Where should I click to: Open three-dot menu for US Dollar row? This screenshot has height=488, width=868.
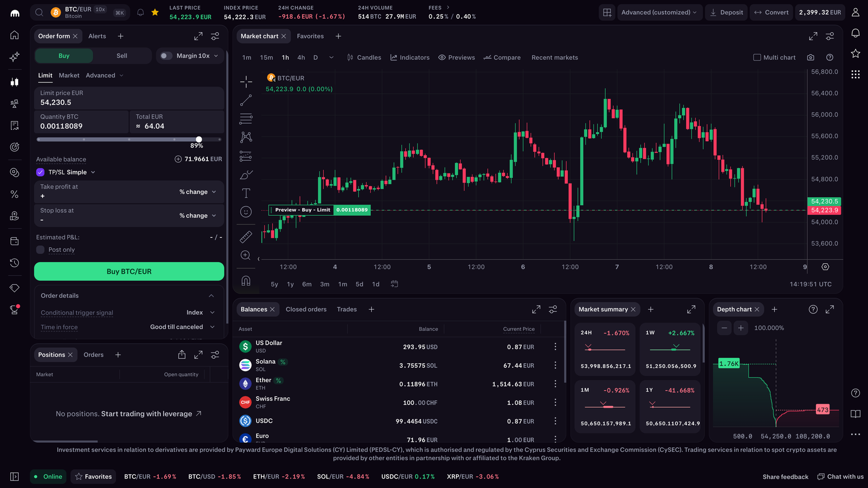coord(555,347)
